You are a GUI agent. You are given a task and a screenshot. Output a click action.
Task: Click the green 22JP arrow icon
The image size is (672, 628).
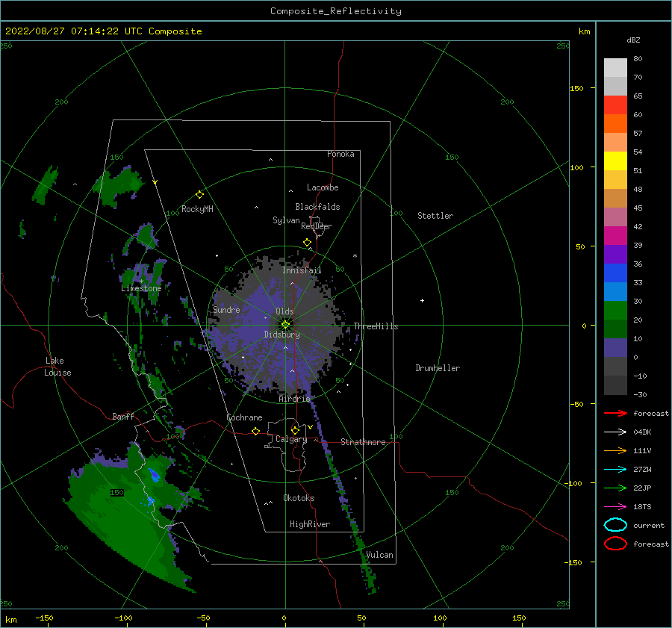pos(615,488)
